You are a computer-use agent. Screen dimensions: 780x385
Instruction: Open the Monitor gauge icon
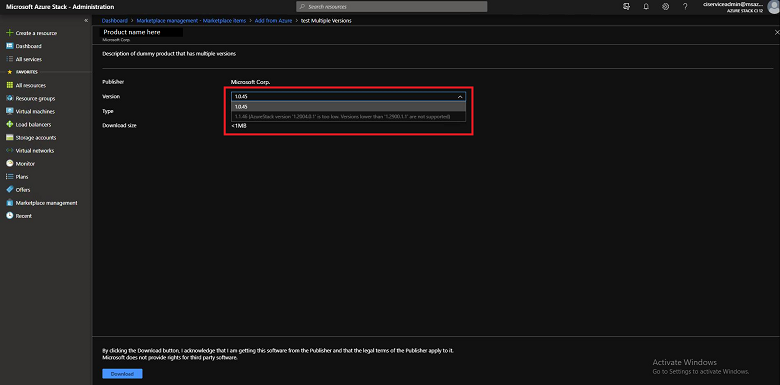tap(9, 163)
